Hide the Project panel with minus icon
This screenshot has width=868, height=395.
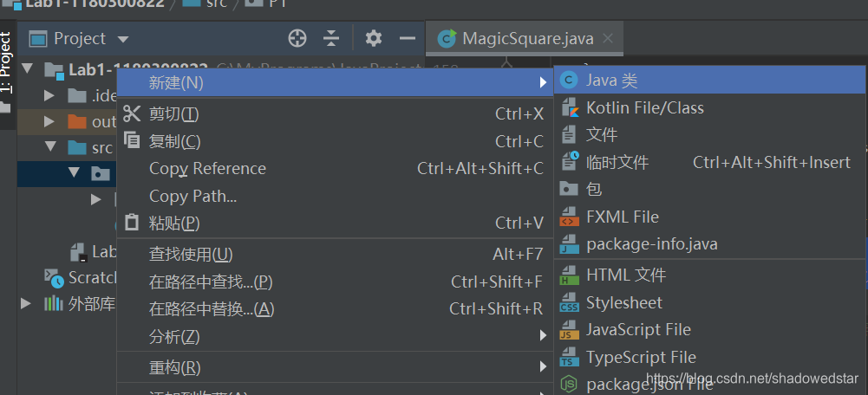pos(408,38)
